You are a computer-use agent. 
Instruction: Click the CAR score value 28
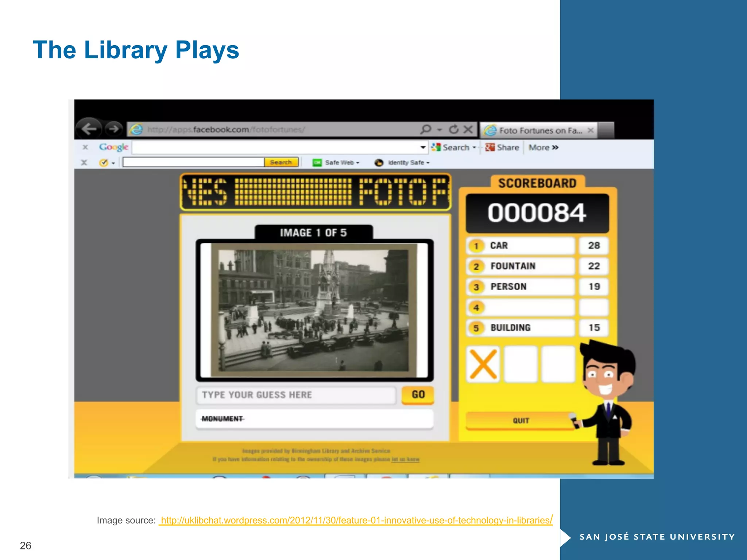[x=594, y=246]
